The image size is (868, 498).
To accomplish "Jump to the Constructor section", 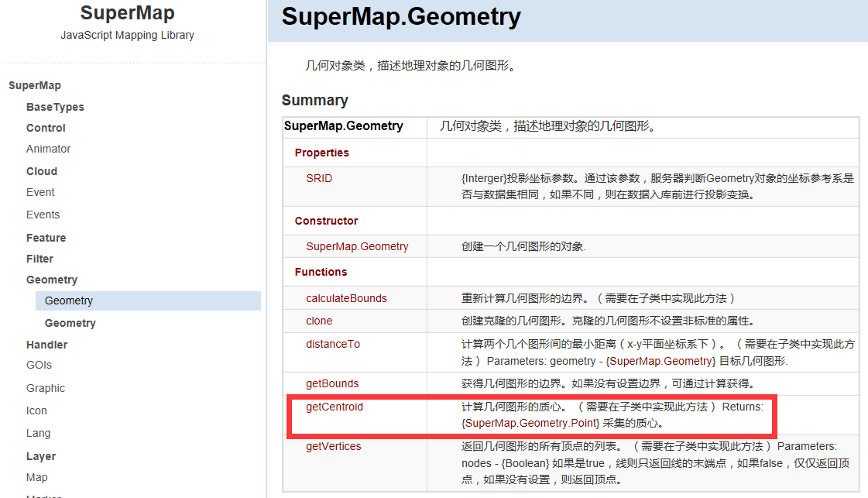I will point(326,221).
